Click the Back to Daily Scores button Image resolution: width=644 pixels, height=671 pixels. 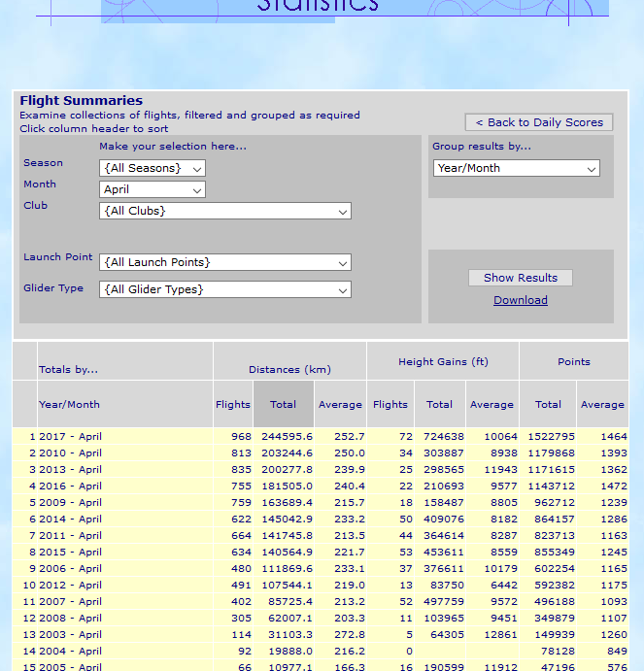click(x=538, y=122)
